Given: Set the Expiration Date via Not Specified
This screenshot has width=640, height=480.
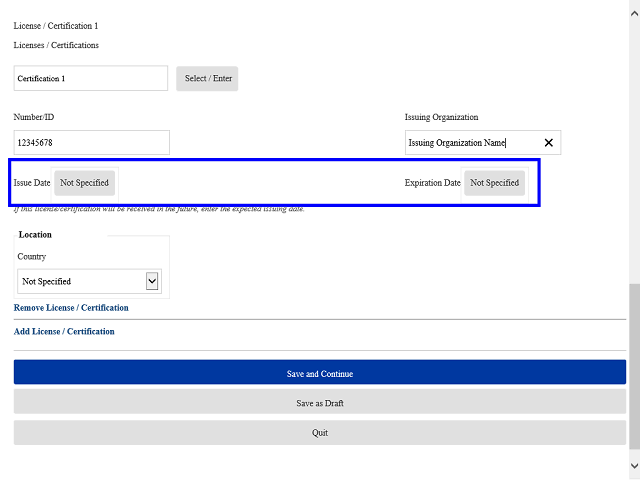Looking at the screenshot, I should click(x=494, y=183).
